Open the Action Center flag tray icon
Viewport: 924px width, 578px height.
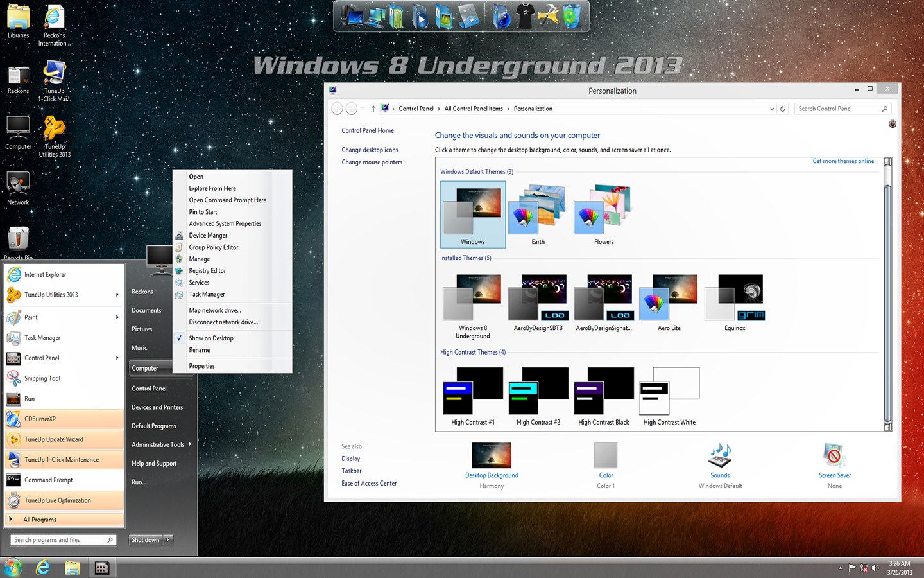tap(852, 568)
